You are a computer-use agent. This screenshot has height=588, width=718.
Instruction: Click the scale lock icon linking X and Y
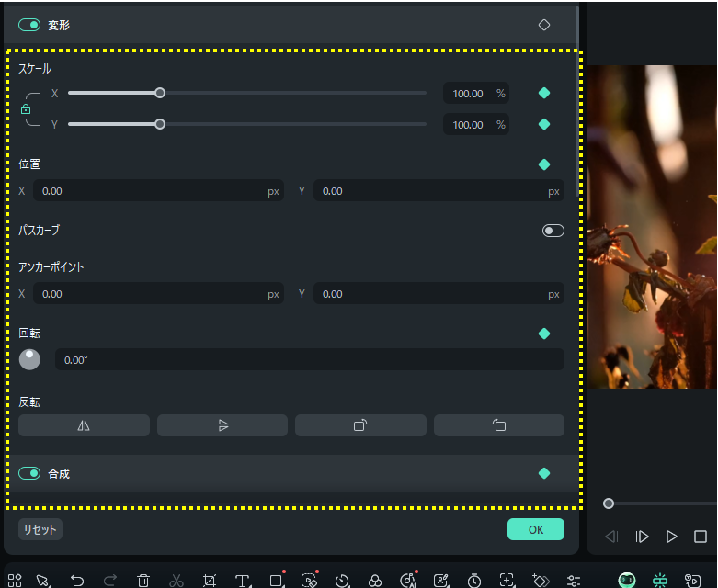click(x=26, y=109)
